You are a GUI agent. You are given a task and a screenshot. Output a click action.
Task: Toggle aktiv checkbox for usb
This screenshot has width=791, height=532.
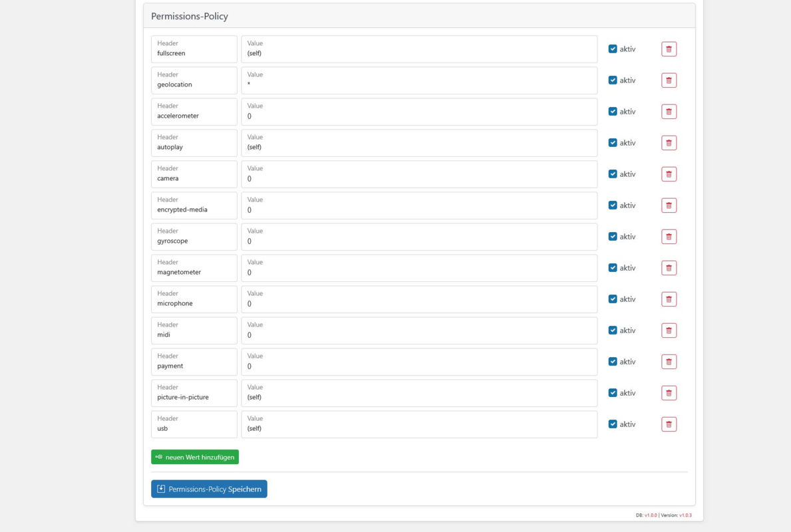[613, 424]
